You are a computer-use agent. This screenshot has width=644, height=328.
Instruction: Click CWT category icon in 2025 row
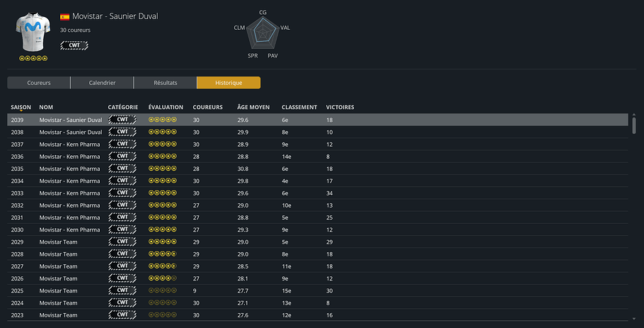122,290
